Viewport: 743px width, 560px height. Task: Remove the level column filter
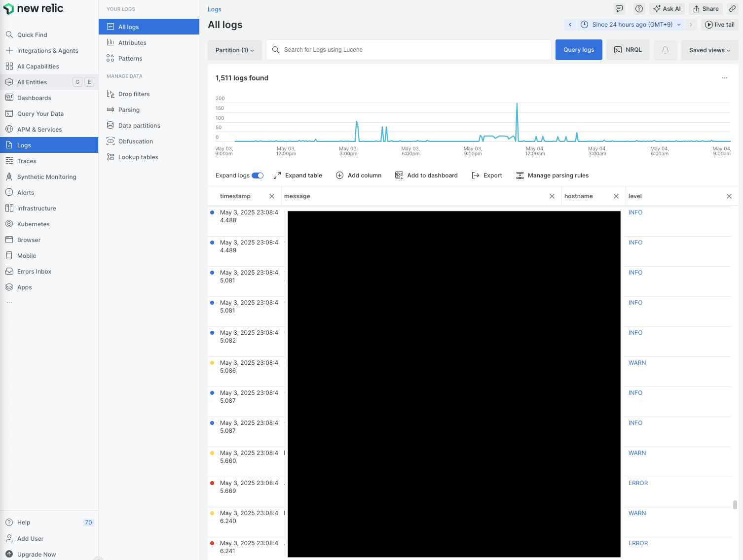(729, 196)
